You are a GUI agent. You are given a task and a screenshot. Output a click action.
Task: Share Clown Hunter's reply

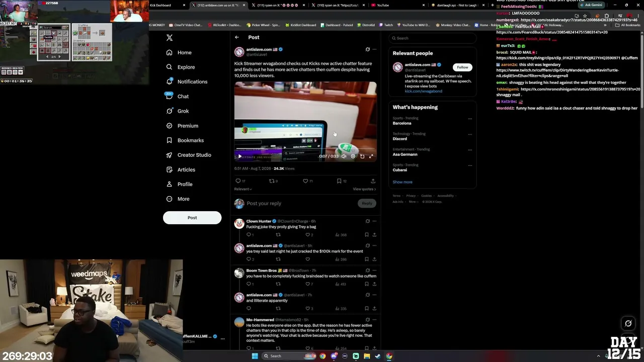click(x=374, y=235)
